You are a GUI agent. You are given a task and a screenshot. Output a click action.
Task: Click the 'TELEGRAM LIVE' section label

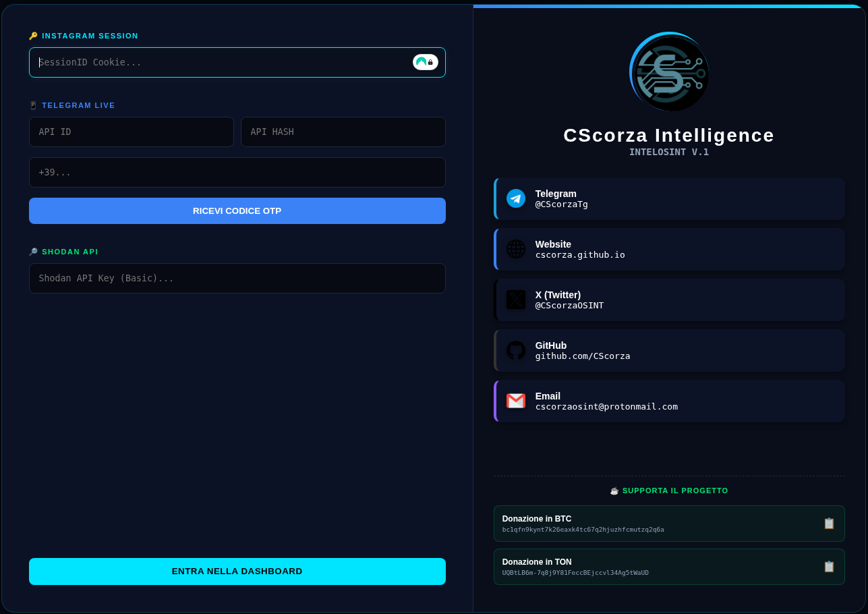click(79, 105)
